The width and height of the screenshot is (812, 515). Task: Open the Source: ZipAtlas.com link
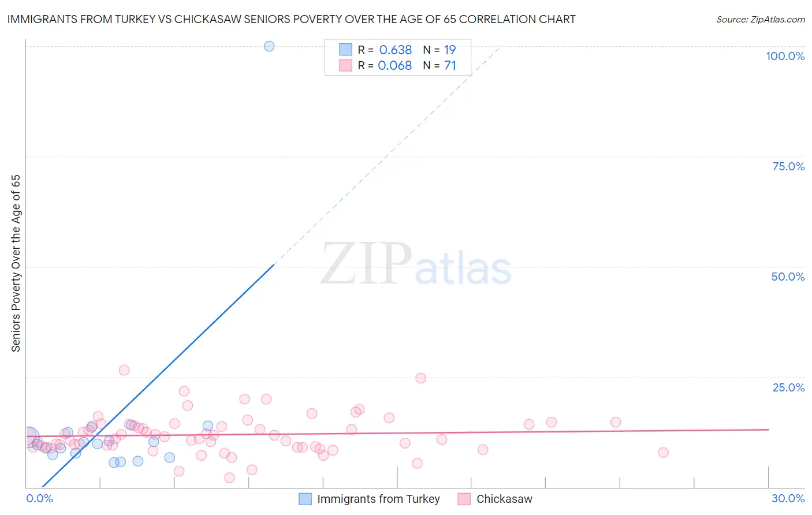761,19
